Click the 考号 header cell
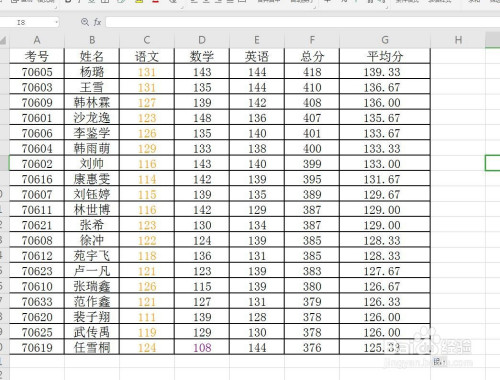Image resolution: width=500 pixels, height=380 pixels. click(x=37, y=56)
